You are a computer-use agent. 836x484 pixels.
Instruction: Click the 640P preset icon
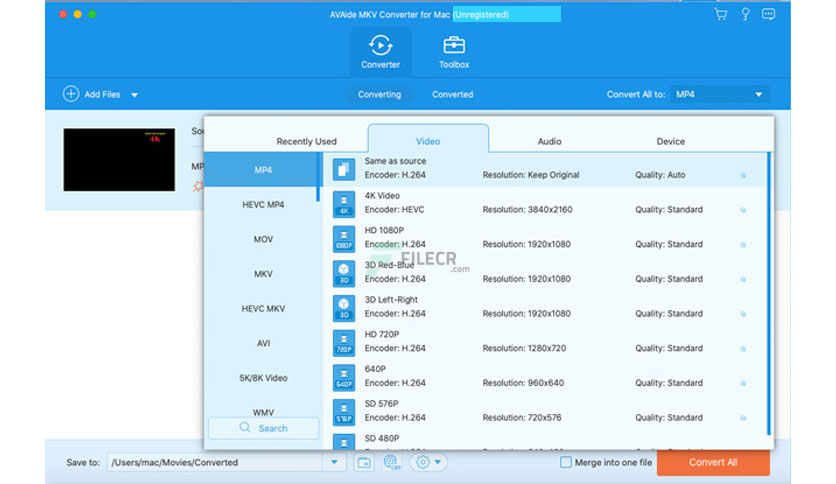[x=344, y=377]
